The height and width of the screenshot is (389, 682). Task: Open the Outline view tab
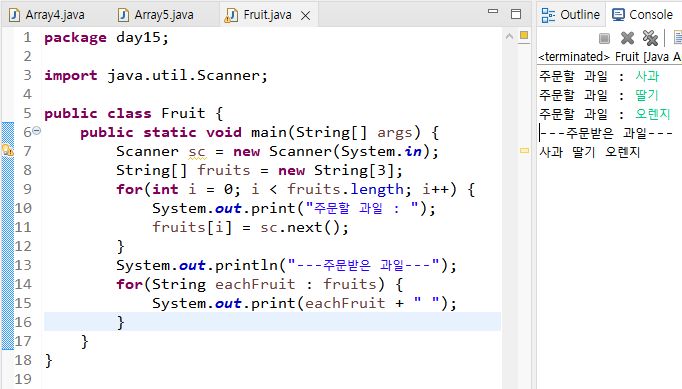pos(571,15)
